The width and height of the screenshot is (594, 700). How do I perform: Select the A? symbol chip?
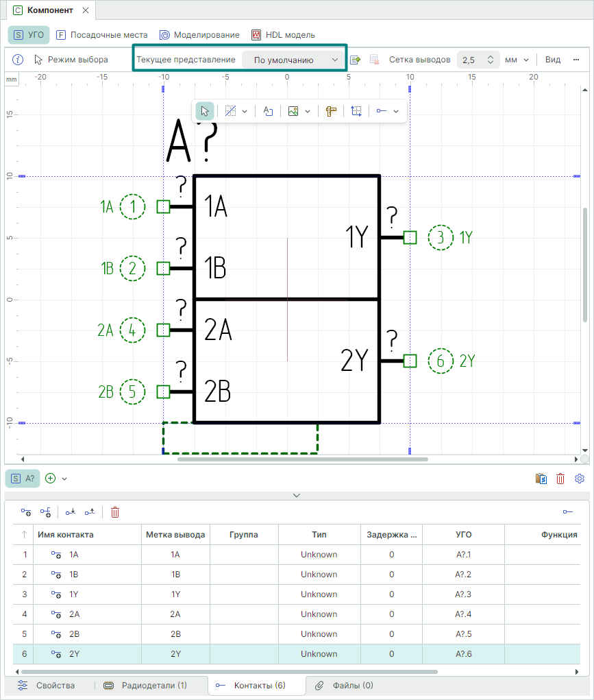[x=23, y=479]
